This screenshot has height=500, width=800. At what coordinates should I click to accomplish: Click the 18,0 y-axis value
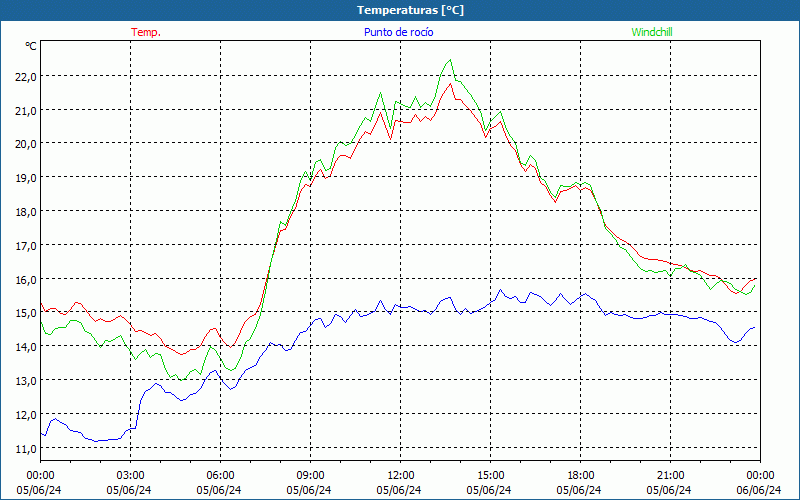click(x=26, y=212)
